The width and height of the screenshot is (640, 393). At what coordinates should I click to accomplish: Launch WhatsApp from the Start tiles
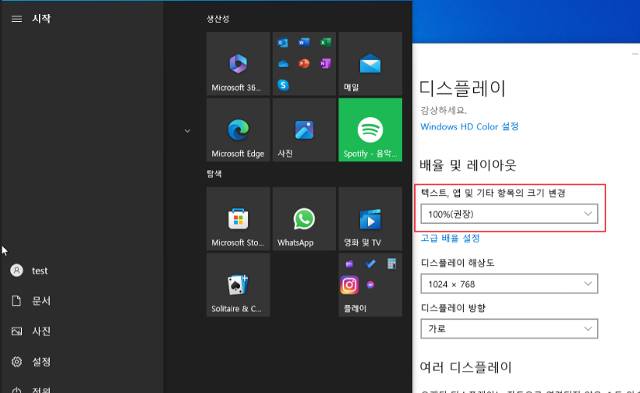click(x=304, y=219)
